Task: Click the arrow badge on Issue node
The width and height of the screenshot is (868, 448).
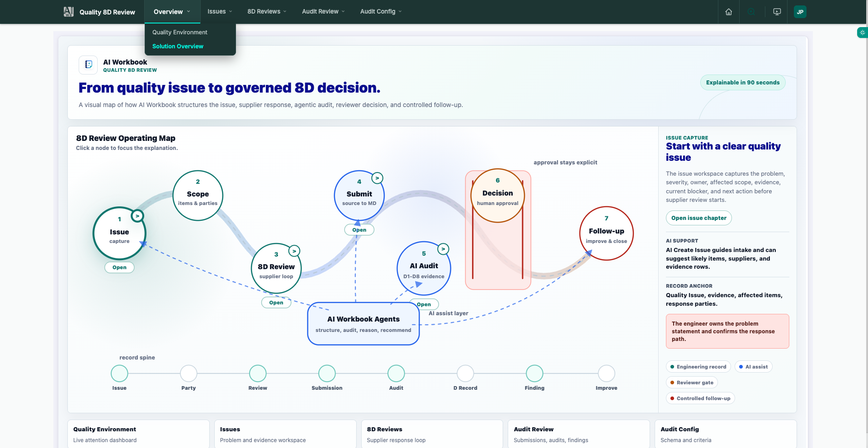Action: [137, 216]
